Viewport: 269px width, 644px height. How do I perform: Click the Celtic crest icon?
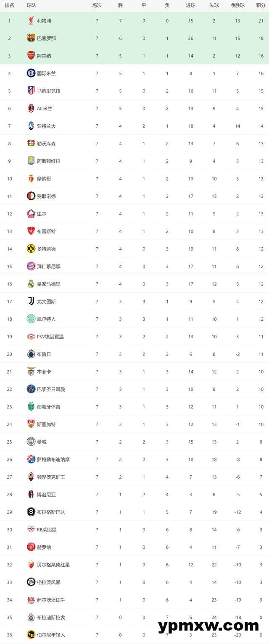[31, 319]
